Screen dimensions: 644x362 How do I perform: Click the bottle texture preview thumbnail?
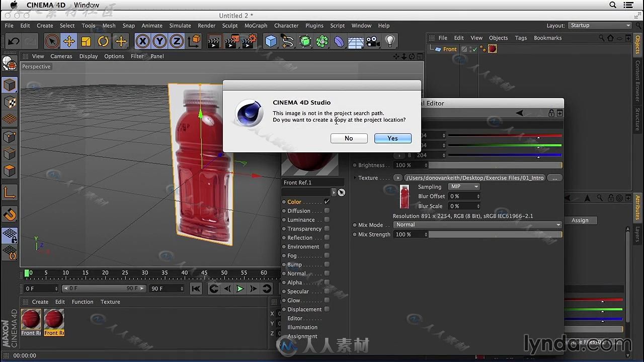click(x=405, y=197)
